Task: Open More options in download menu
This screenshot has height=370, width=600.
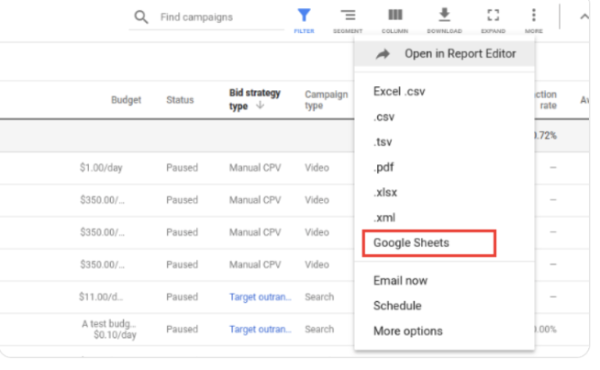Action: (x=408, y=331)
